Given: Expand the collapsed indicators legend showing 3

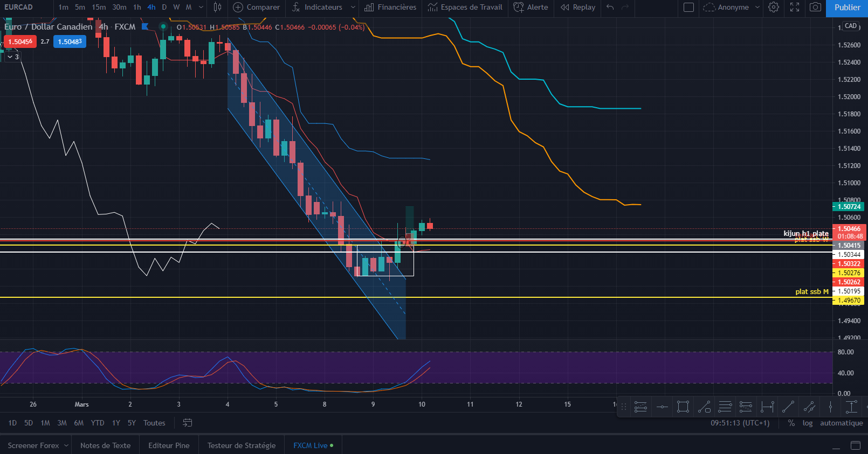Looking at the screenshot, I should pos(13,57).
